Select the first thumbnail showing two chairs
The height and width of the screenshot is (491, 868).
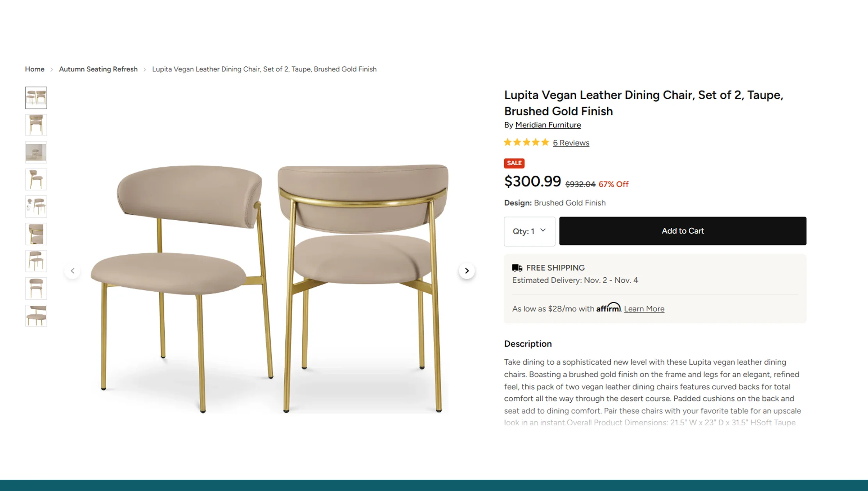coord(36,98)
